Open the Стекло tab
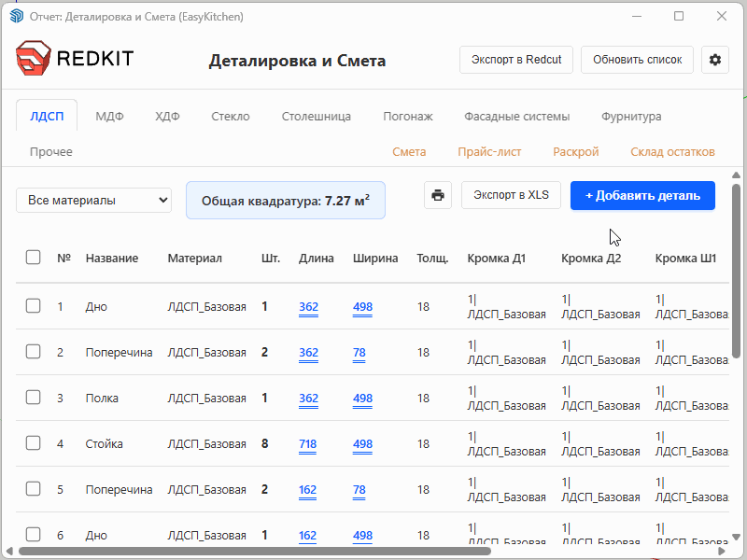747x560 pixels. 231,116
